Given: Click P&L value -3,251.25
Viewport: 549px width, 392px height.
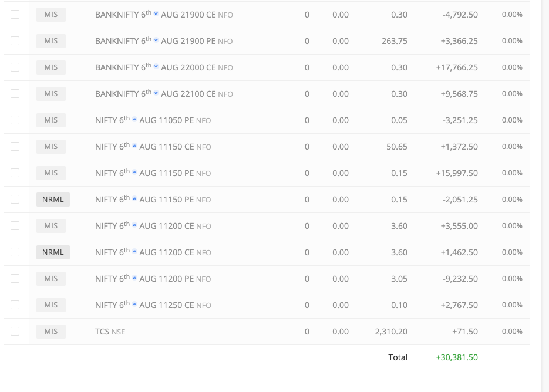Looking at the screenshot, I should coord(460,120).
